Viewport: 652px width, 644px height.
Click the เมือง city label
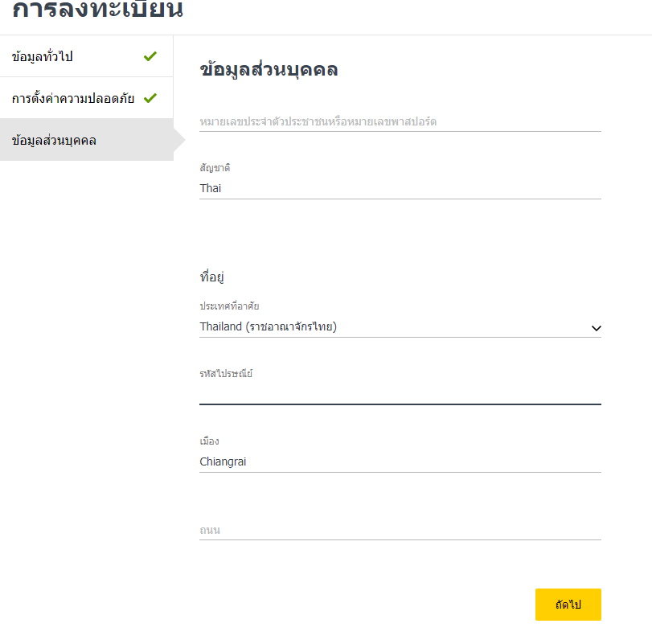209,441
